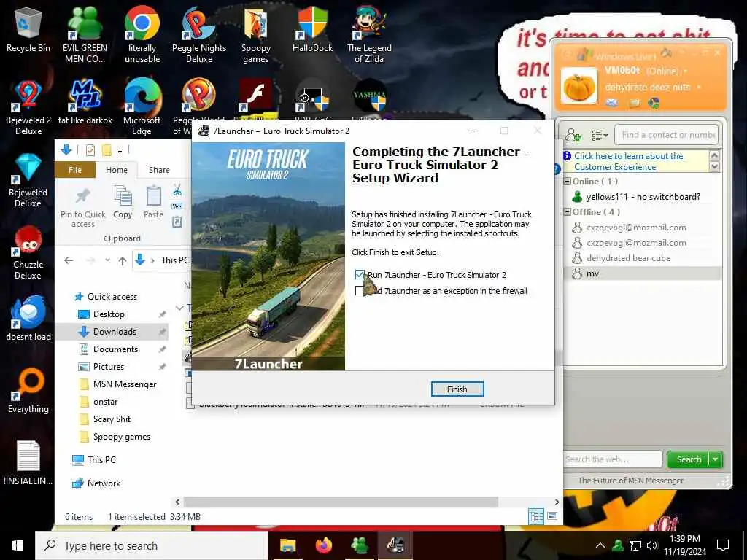747x560 pixels.
Task: Click the Explorer horizontal scrollbar
Action: pos(341,502)
